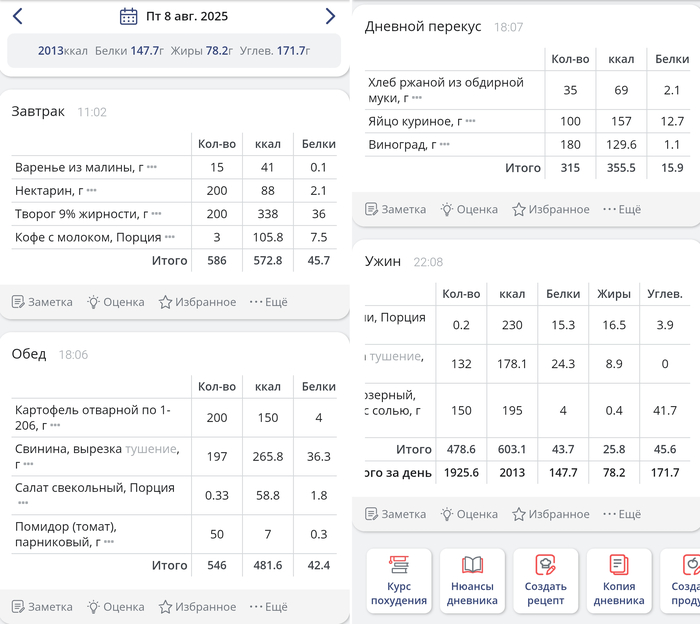Open Нюансы дневника tile
The image size is (700, 624).
pyautogui.click(x=472, y=580)
